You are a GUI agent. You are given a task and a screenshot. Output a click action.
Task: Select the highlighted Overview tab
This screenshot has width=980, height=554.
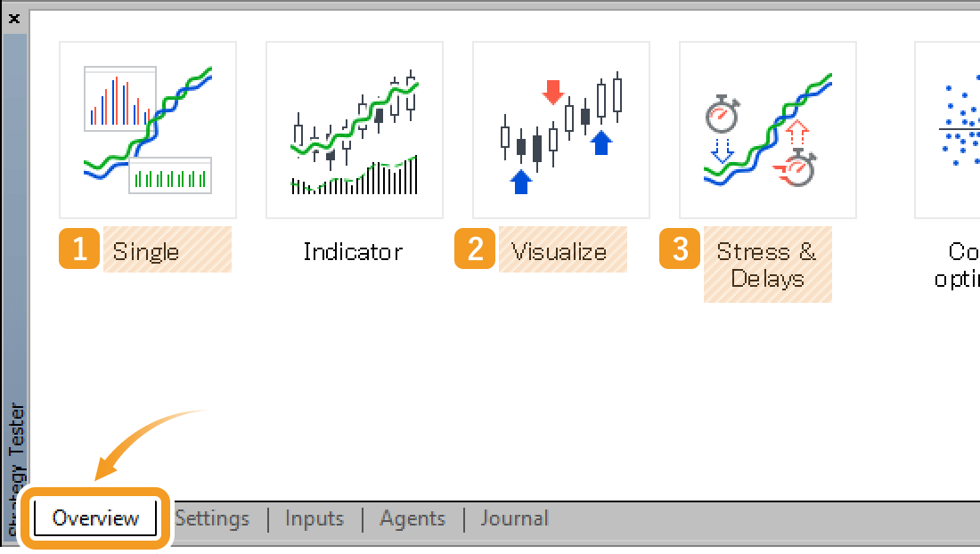pos(94,518)
